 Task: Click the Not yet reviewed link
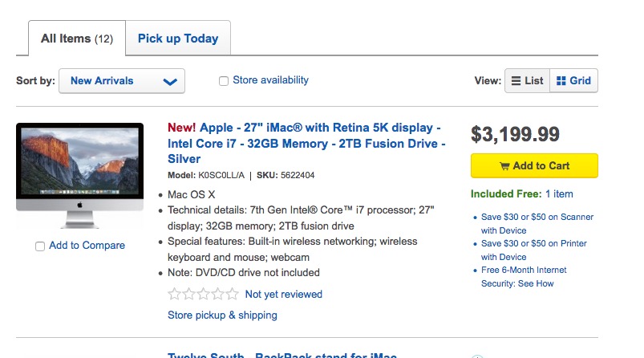[x=284, y=295]
